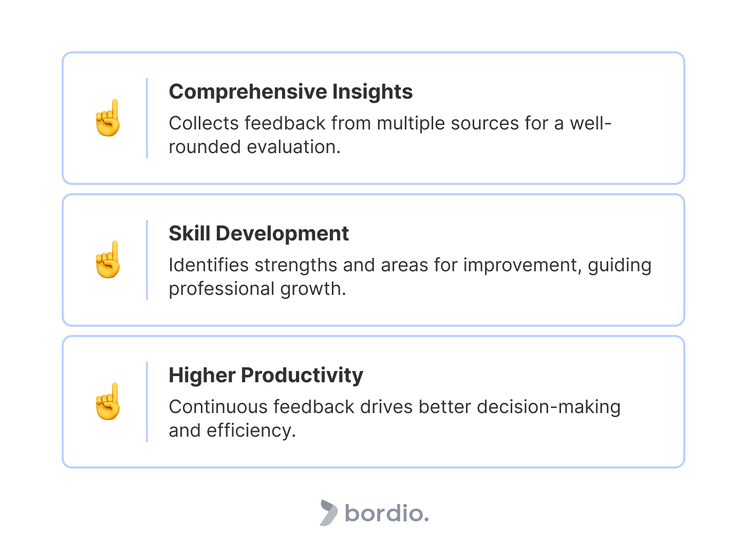747x560 pixels.
Task: Click the words 'professional growth.'
Action: coord(257,289)
